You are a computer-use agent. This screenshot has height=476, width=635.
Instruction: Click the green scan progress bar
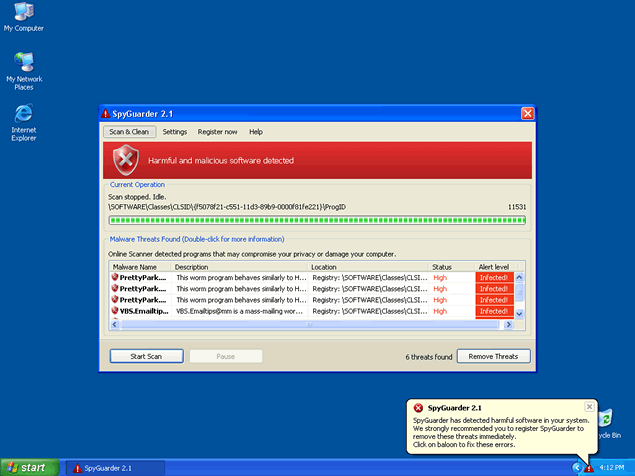(317, 220)
